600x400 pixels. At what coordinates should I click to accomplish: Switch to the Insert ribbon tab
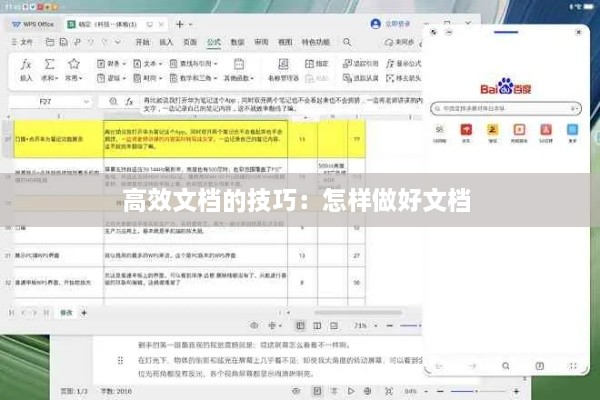[166, 42]
